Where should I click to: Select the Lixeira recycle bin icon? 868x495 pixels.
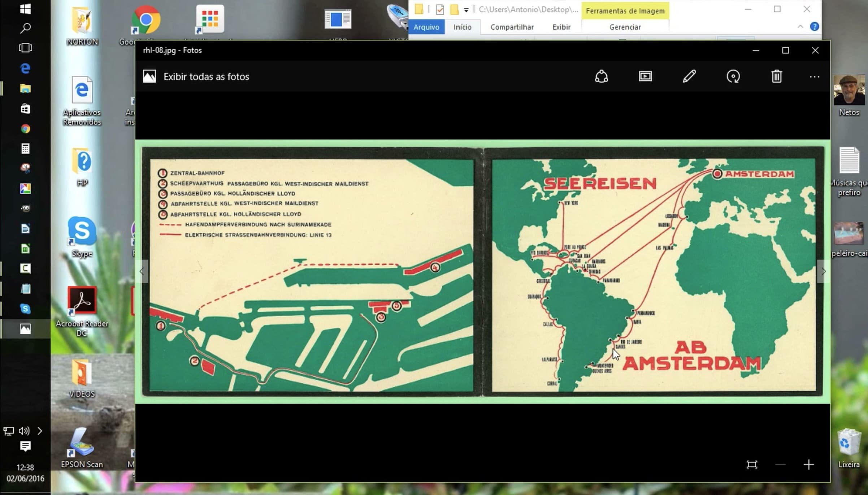click(849, 448)
